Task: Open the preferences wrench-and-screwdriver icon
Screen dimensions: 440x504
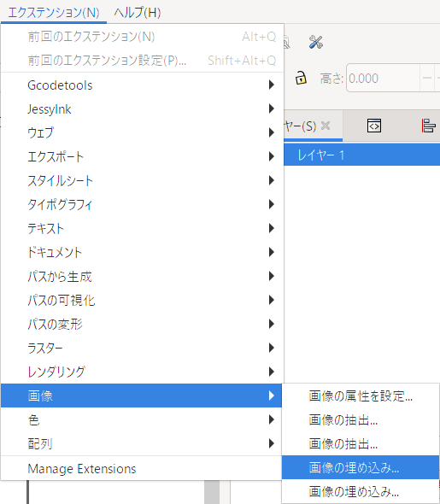Action: coord(315,42)
